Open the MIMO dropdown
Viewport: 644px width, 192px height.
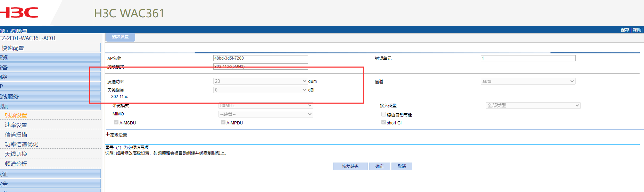point(266,114)
